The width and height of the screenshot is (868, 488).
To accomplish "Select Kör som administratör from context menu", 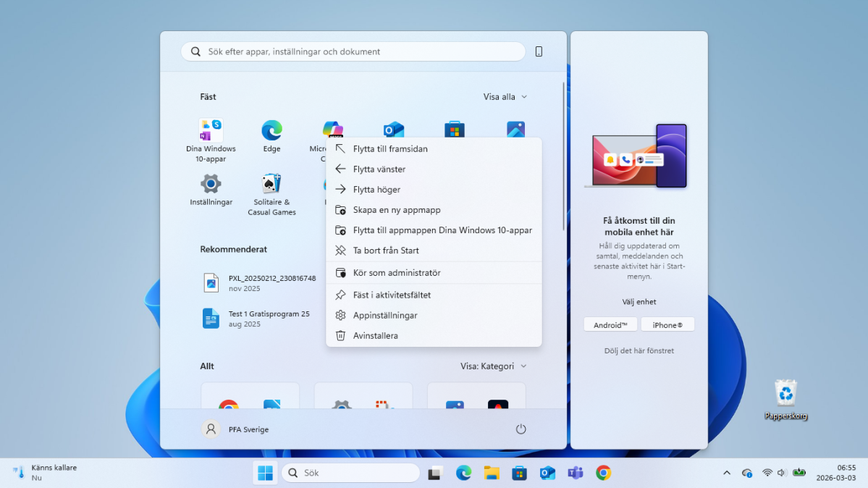I will [x=397, y=273].
